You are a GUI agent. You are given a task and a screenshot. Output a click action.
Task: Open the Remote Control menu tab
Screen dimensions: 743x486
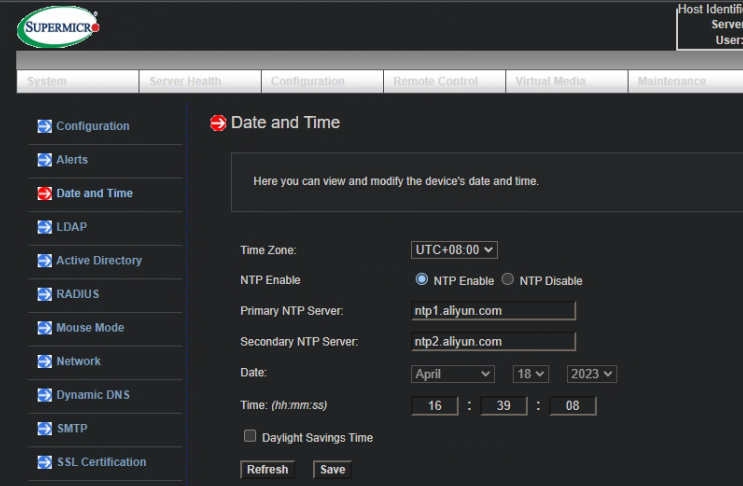coord(444,81)
